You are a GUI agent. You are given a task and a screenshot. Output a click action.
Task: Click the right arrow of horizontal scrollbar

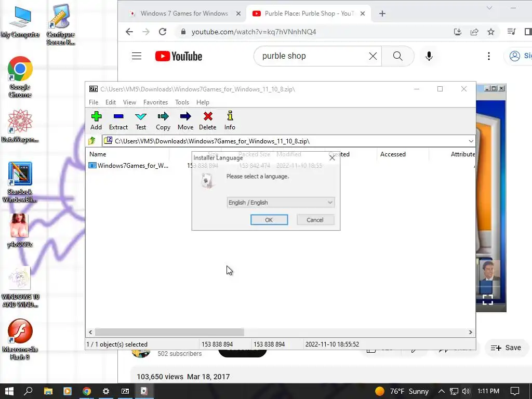tap(471, 332)
